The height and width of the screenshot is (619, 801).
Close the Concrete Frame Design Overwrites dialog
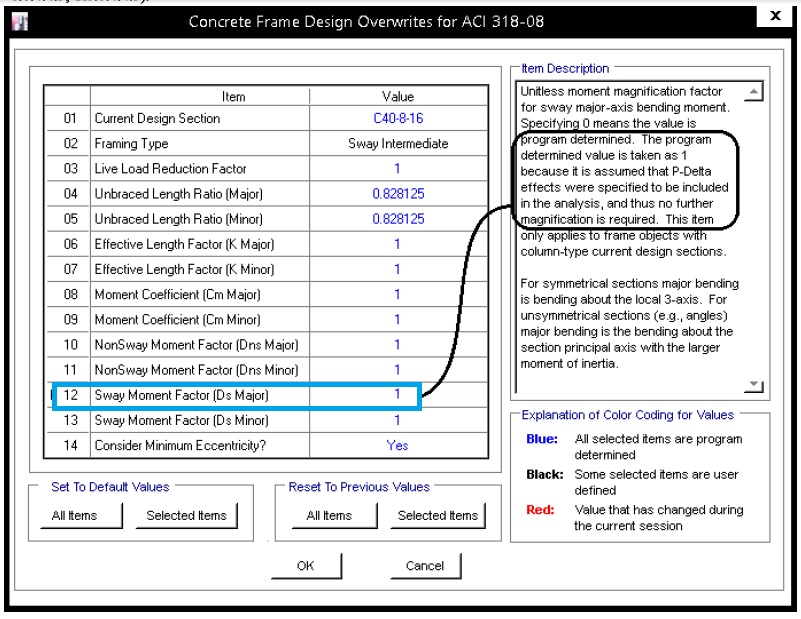click(x=775, y=16)
